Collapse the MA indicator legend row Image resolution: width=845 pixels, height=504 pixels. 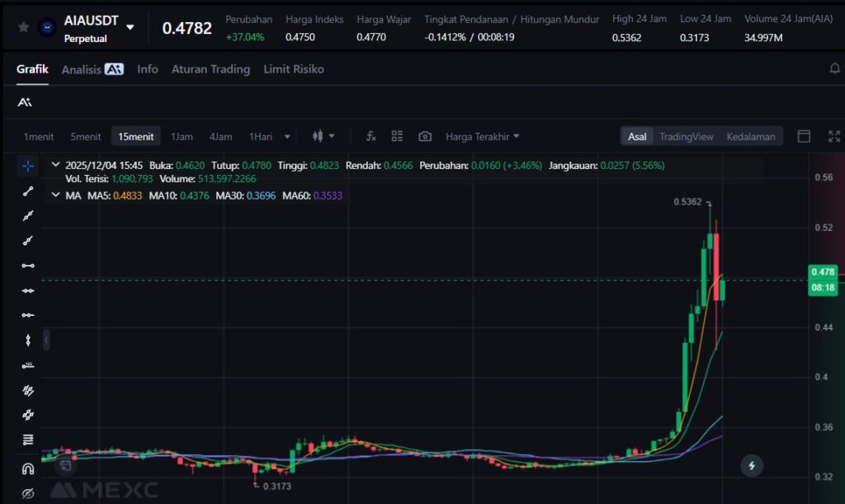55,195
